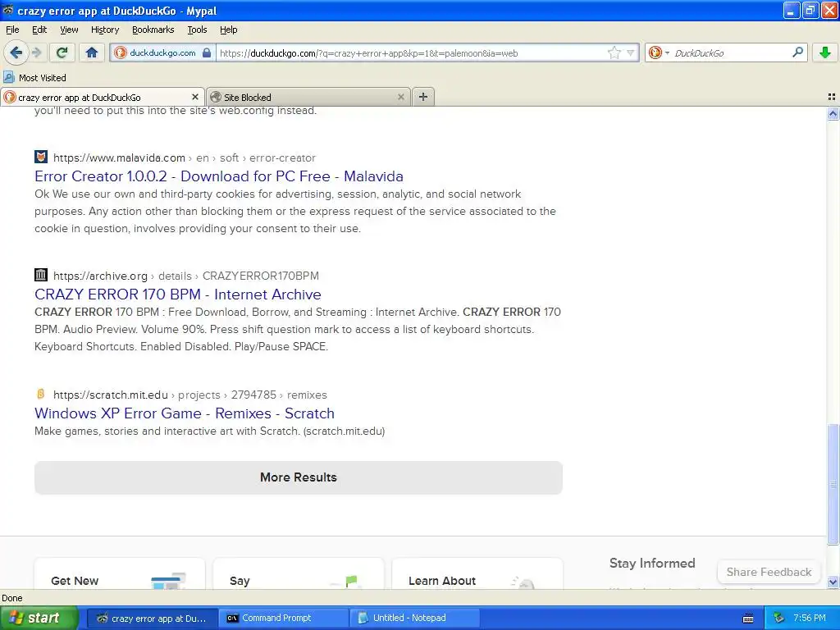
Task: Open a new tab with plus button
Action: click(x=423, y=97)
